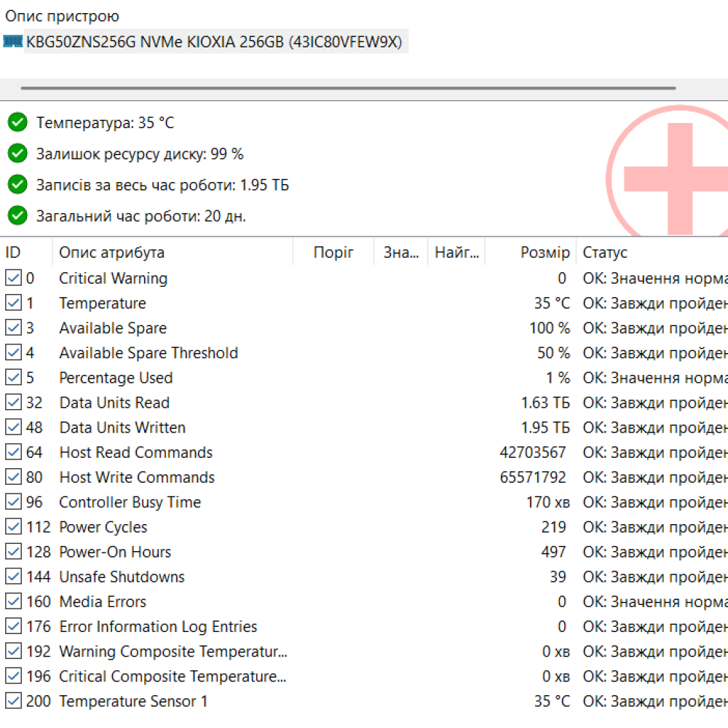728x728 pixels.
Task: Uncheck the Percentage Used attribute
Action: (x=12, y=377)
